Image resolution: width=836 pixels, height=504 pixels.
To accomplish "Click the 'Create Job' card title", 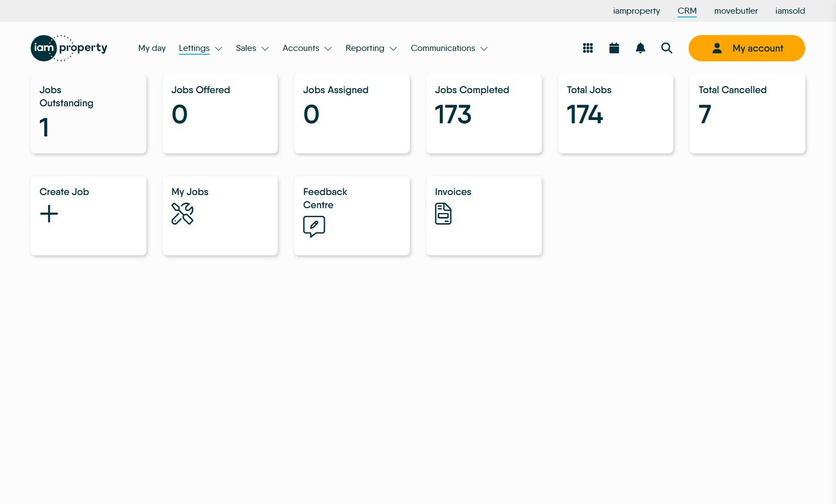I will click(64, 192).
